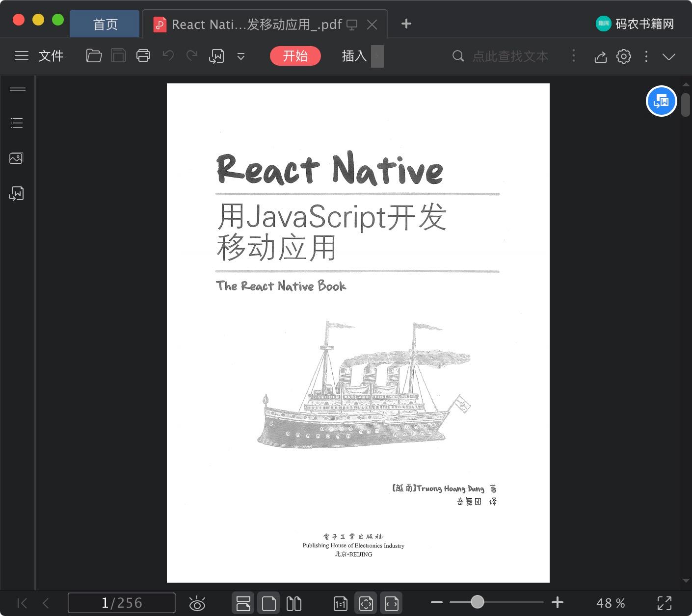Click the search magnifier icon

point(458,56)
